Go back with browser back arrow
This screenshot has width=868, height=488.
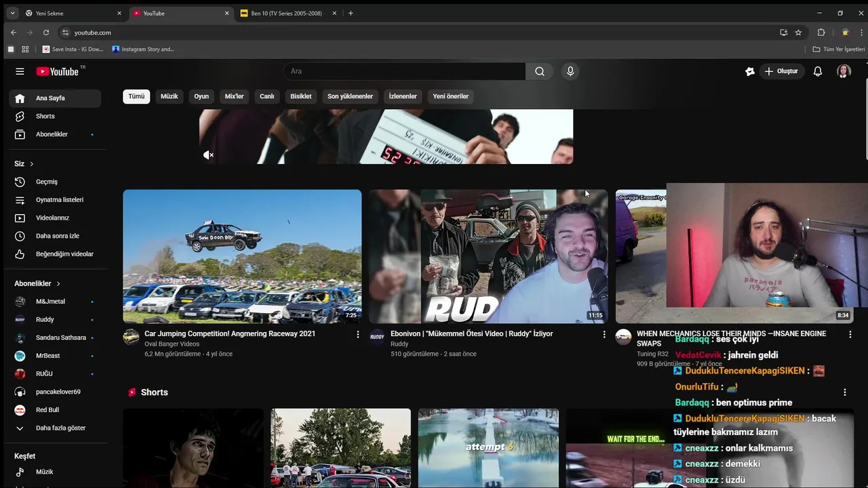13,33
